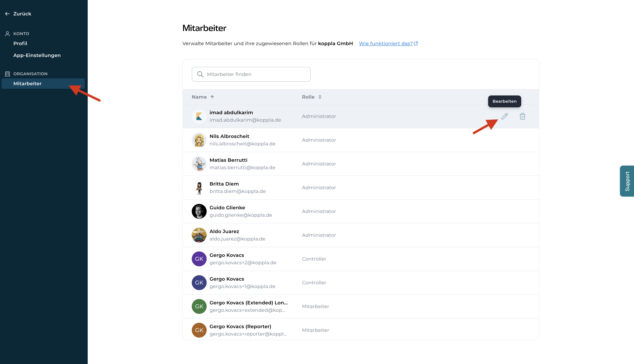Viewport: 634px width, 364px height.
Task: Click Nils Albroscheit's avatar image
Action: click(x=199, y=140)
